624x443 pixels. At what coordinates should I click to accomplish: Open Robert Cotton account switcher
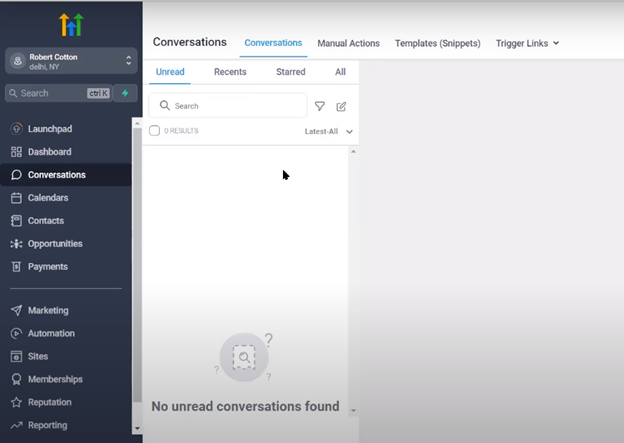click(x=71, y=61)
